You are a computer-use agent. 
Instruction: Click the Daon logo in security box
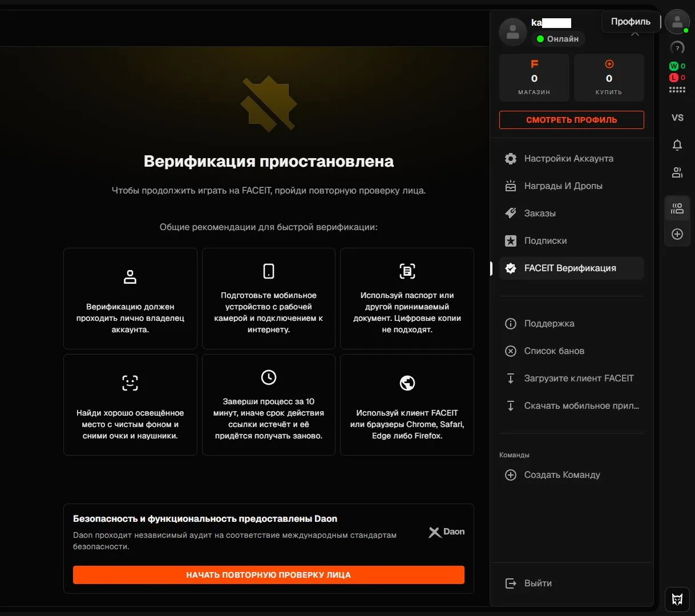447,532
